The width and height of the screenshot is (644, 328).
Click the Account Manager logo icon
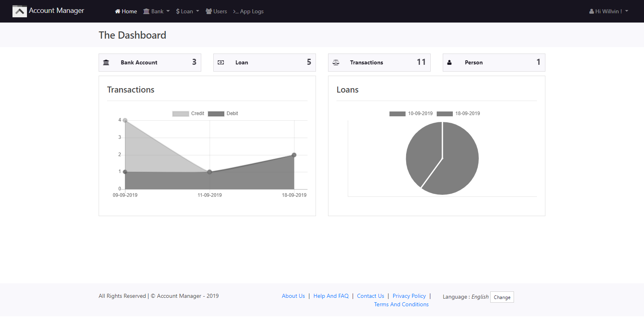click(x=20, y=11)
